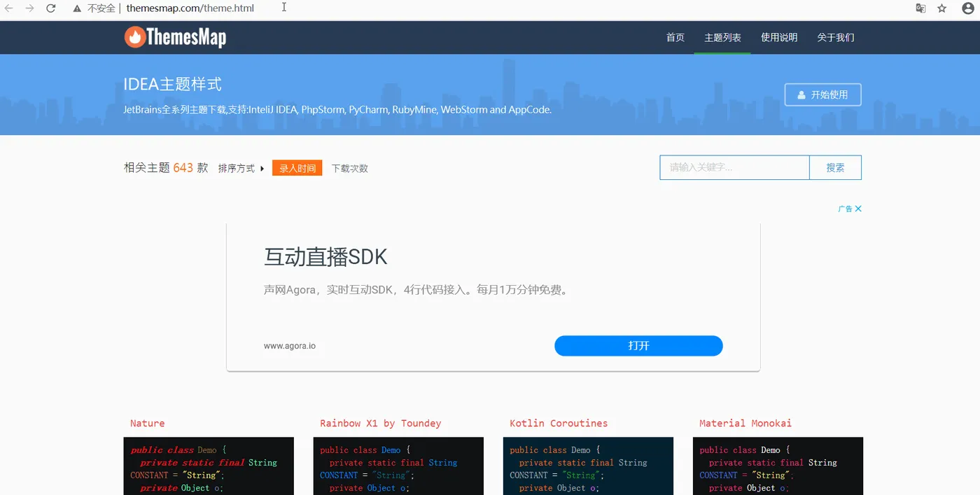
Task: Click the JetBrains全系列主题下载 description text
Action: pos(337,110)
